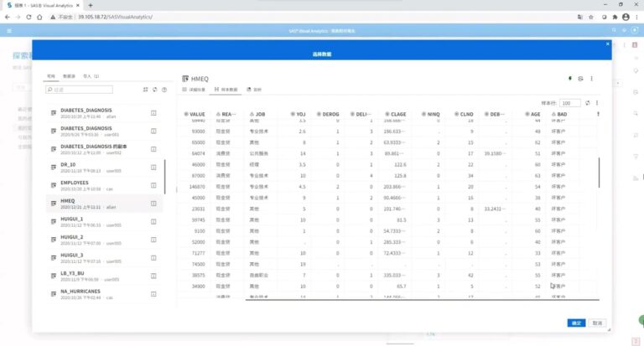Open the SAS hamburger side menu
644x346 pixels.
tap(9, 31)
